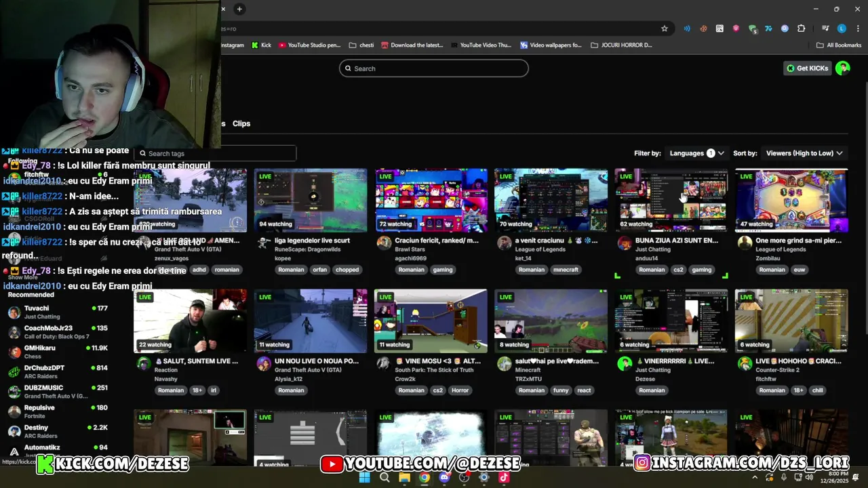This screenshot has width=868, height=488.
Task: Open a new browser tab
Action: pyautogui.click(x=239, y=9)
